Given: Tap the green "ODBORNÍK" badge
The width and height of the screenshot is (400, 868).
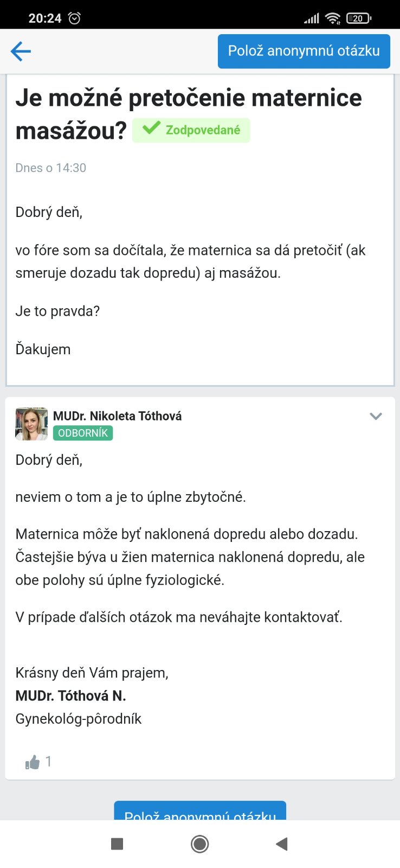Looking at the screenshot, I should pos(83,433).
